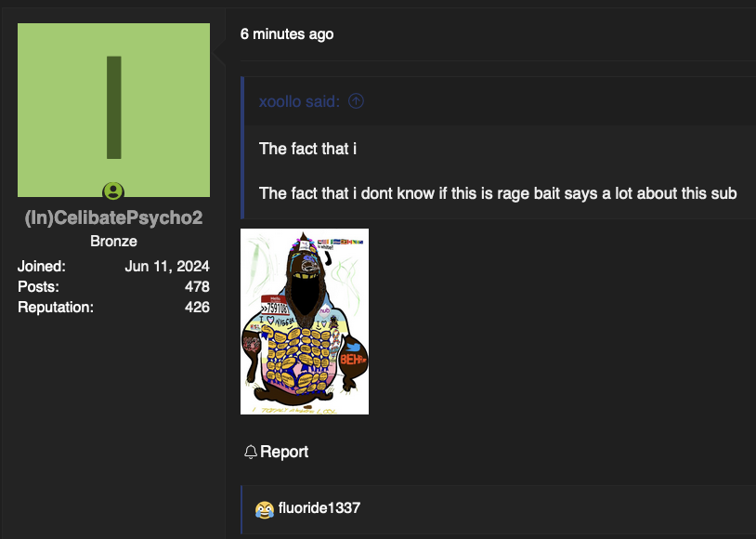Viewport: 756px width, 539px height.
Task: Report this post
Action: pyautogui.click(x=276, y=452)
